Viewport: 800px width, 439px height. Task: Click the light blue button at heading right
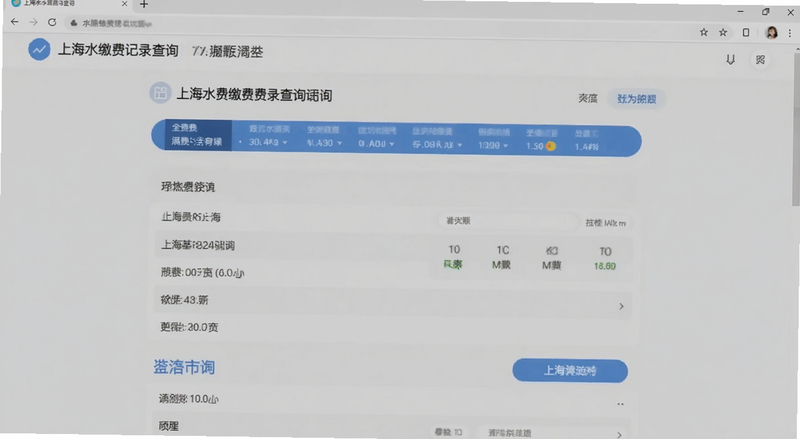(x=636, y=99)
